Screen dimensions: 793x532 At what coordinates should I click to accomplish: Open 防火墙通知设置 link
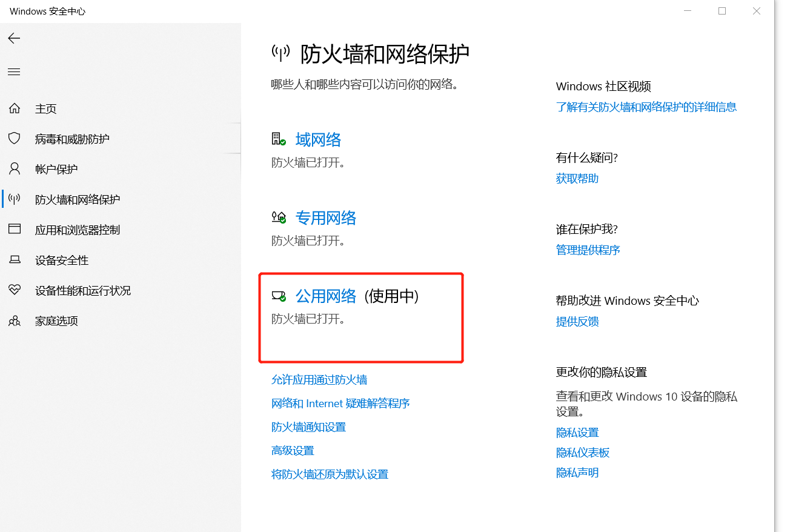[308, 427]
